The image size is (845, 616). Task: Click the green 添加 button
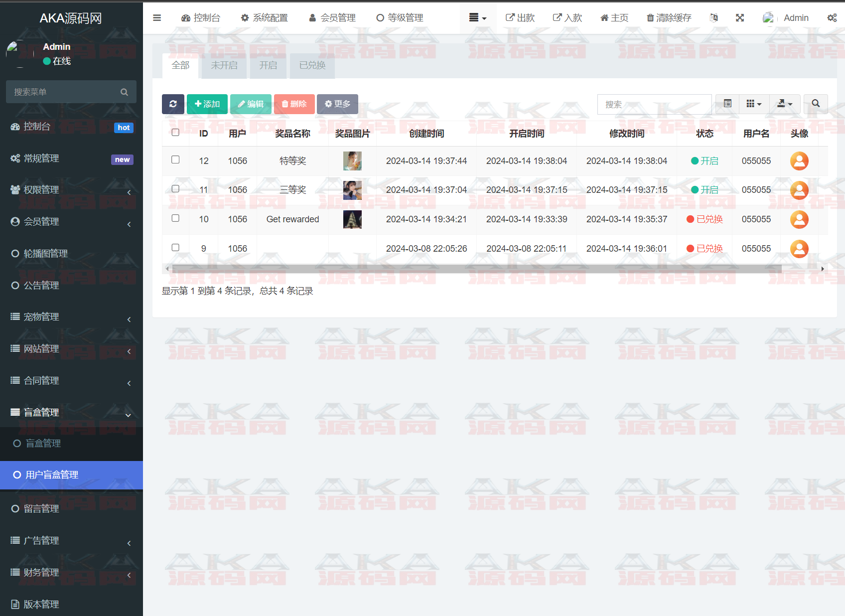point(207,104)
